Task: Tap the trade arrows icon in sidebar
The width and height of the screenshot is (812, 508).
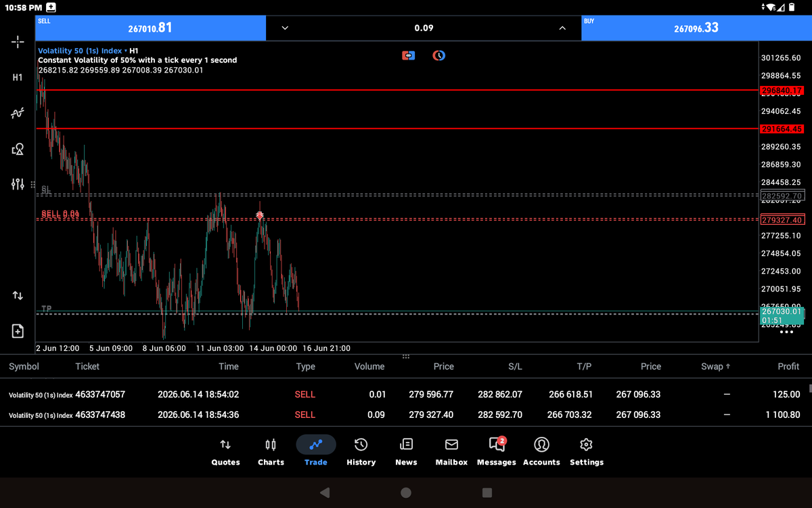Action: click(x=18, y=296)
